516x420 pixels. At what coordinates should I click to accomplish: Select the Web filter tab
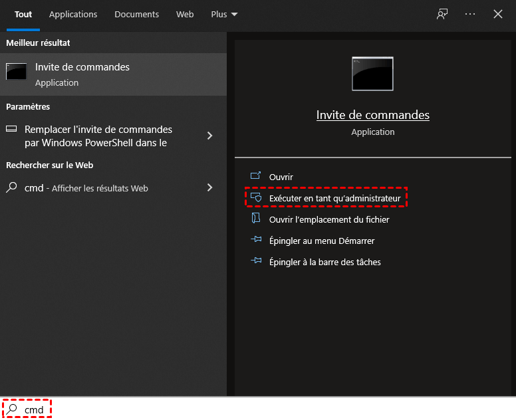pyautogui.click(x=185, y=14)
